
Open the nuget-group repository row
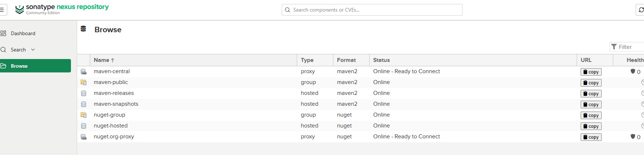click(361, 115)
